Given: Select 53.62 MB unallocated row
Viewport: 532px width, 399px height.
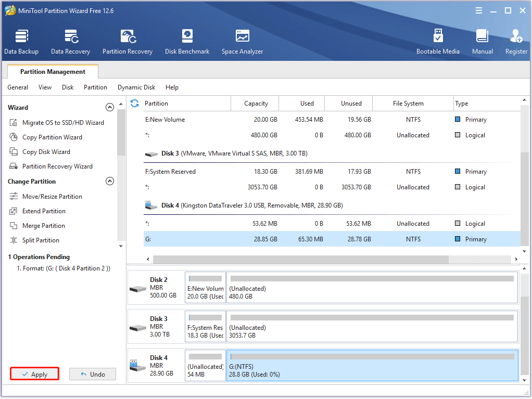Looking at the screenshot, I should tap(332, 223).
